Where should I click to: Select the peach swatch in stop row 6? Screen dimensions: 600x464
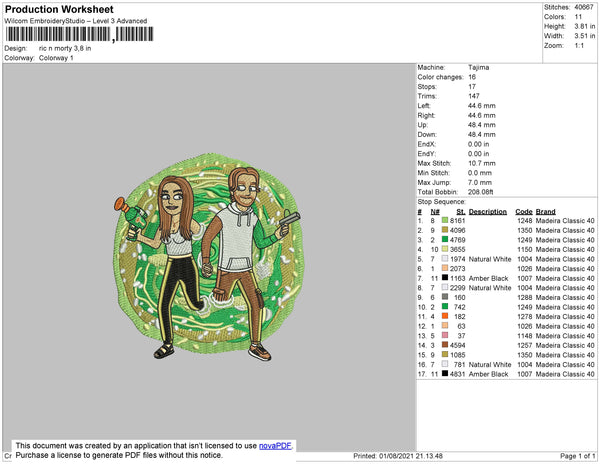click(445, 269)
